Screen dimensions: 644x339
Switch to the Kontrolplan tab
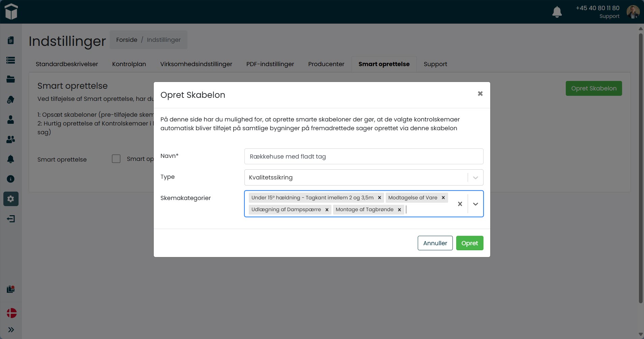(x=129, y=64)
